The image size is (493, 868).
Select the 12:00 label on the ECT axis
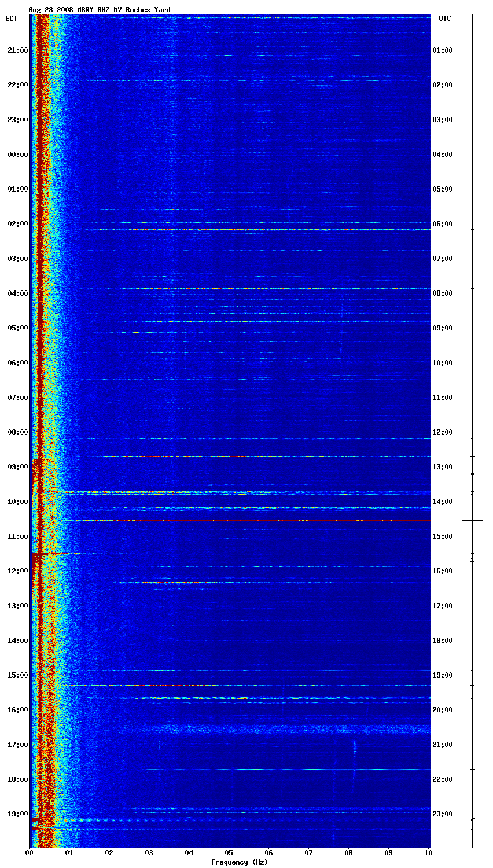18,571
